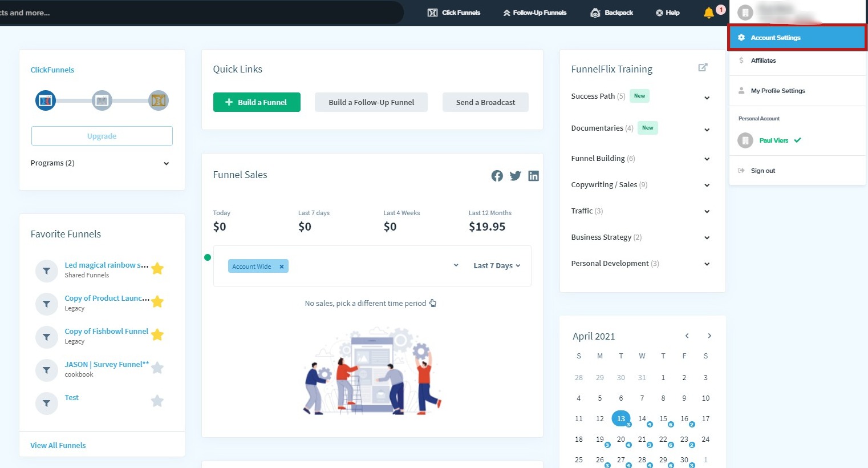
Task: Open the funnel filter dropdown arrow
Action: pyautogui.click(x=456, y=265)
